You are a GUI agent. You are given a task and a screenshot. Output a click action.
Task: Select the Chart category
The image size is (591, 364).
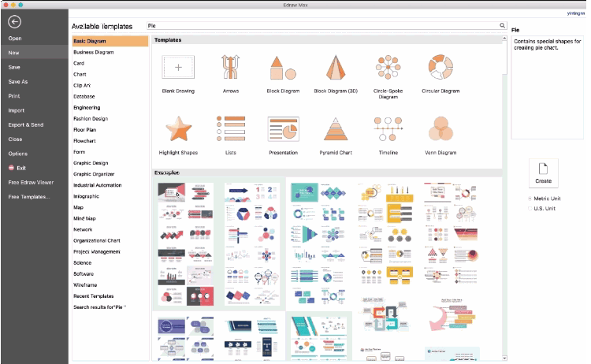pos(80,74)
